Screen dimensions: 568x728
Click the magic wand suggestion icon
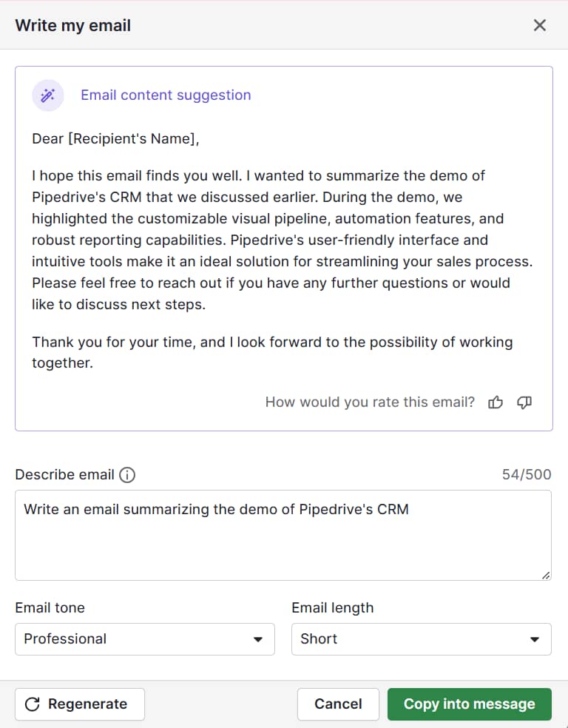click(x=47, y=95)
